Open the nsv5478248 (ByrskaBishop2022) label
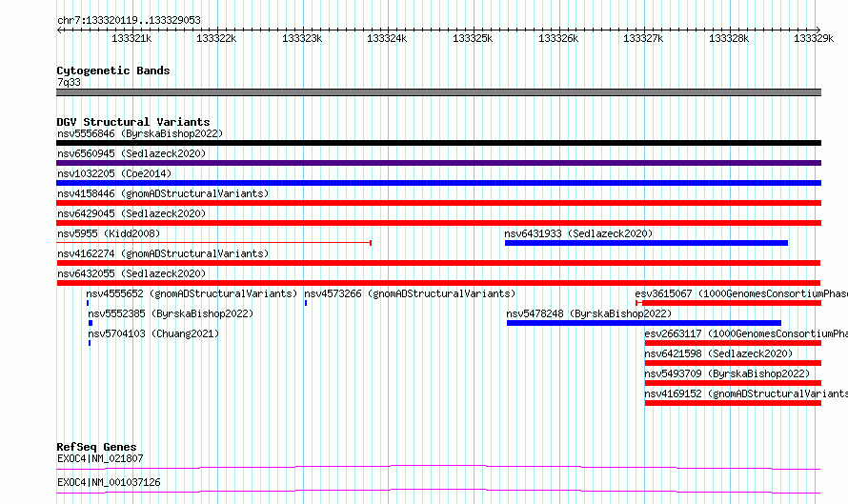This screenshot has height=504, width=848. point(589,313)
